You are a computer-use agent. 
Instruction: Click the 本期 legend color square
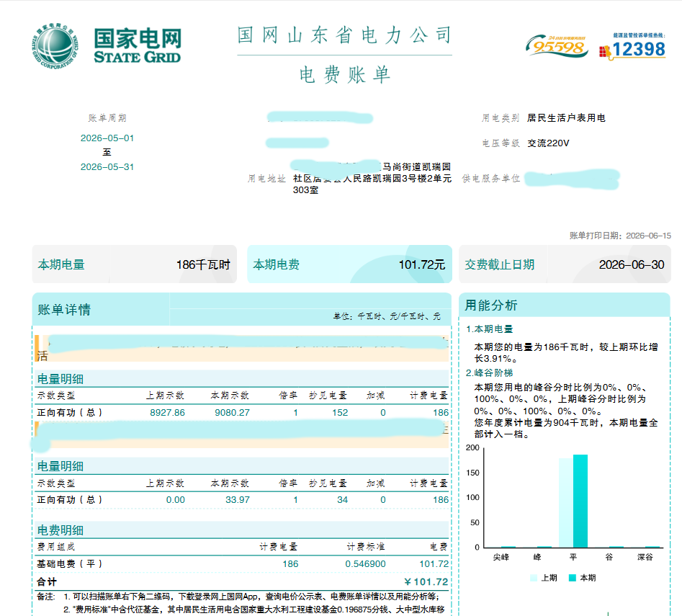click(x=573, y=578)
